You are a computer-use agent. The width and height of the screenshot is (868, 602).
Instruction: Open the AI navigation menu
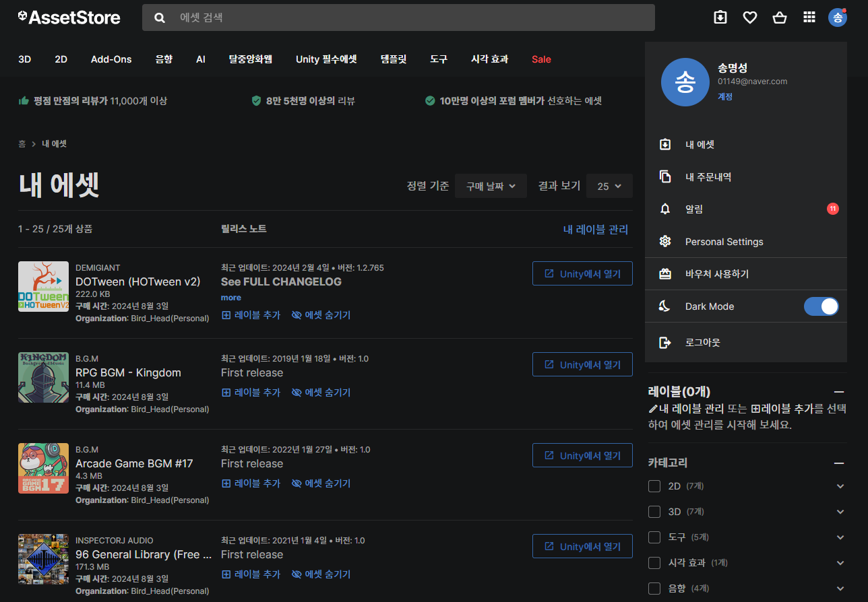pyautogui.click(x=201, y=59)
